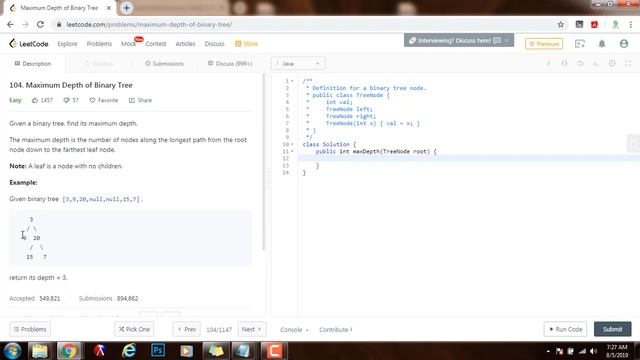Click the Pick One button
640x360 pixels.
[x=134, y=329]
